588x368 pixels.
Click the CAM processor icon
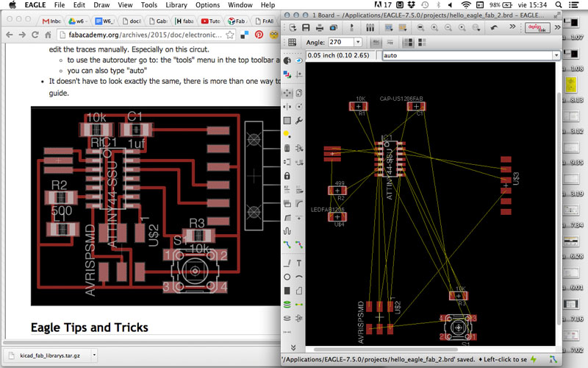coord(333,27)
